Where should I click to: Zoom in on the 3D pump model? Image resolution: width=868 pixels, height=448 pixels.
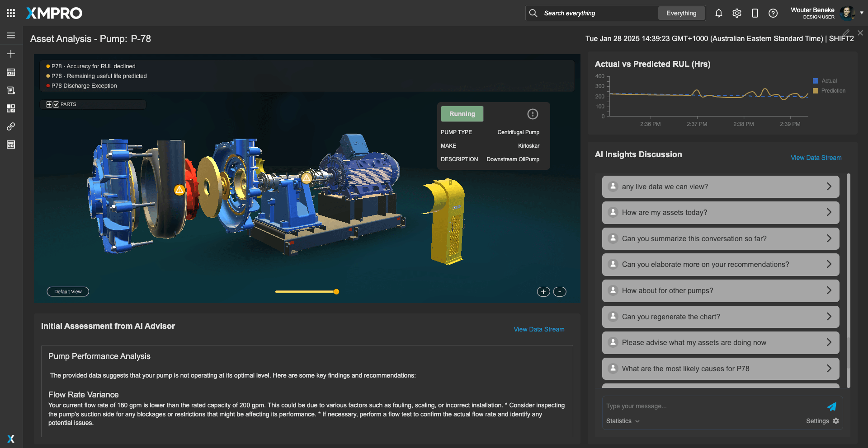(x=543, y=292)
